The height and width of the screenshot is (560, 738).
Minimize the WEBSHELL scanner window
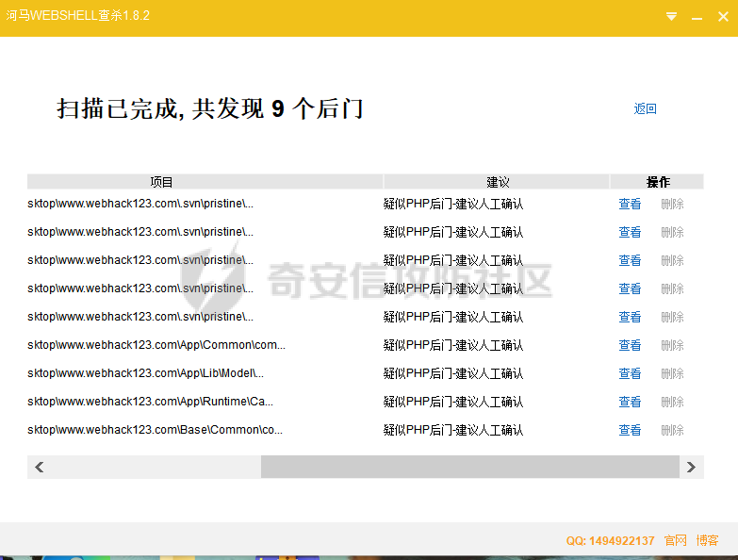697,17
